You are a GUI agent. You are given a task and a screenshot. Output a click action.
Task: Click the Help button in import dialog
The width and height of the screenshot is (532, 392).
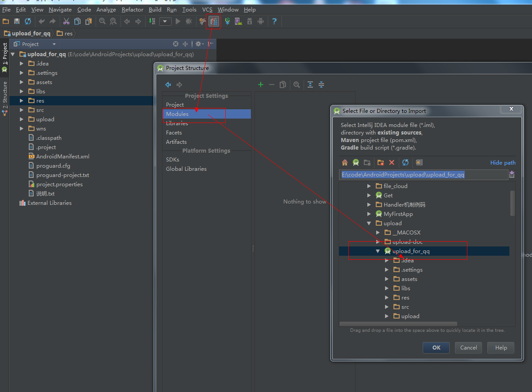[x=501, y=347]
